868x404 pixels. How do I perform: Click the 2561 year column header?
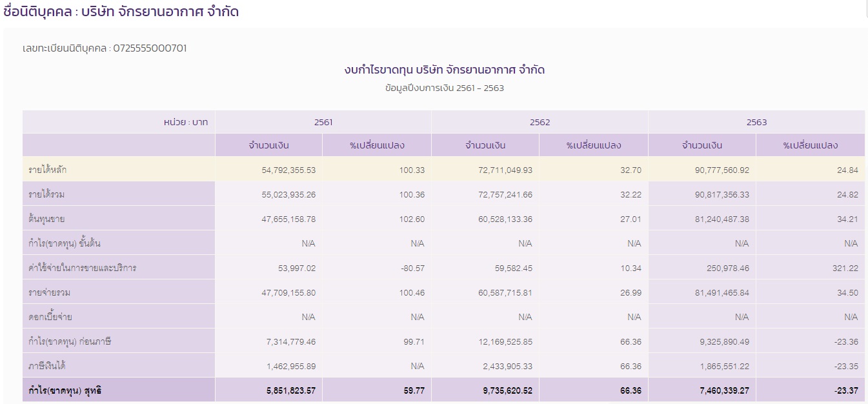(323, 121)
